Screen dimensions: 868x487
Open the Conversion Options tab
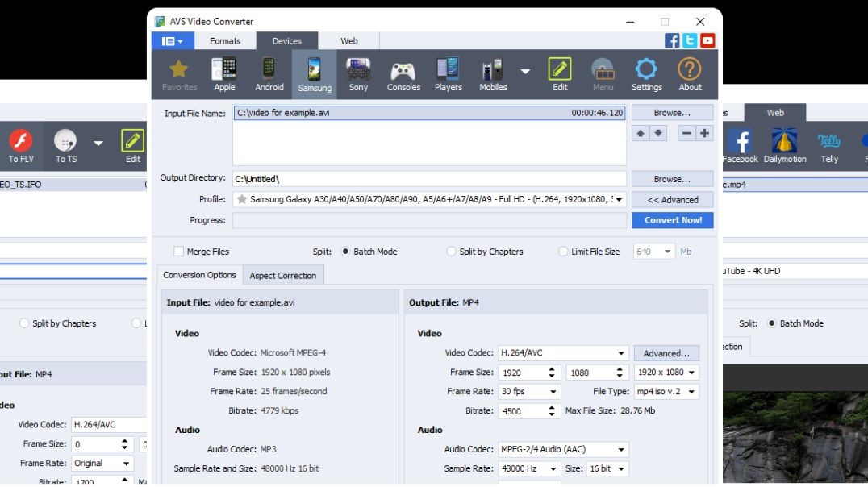[199, 275]
